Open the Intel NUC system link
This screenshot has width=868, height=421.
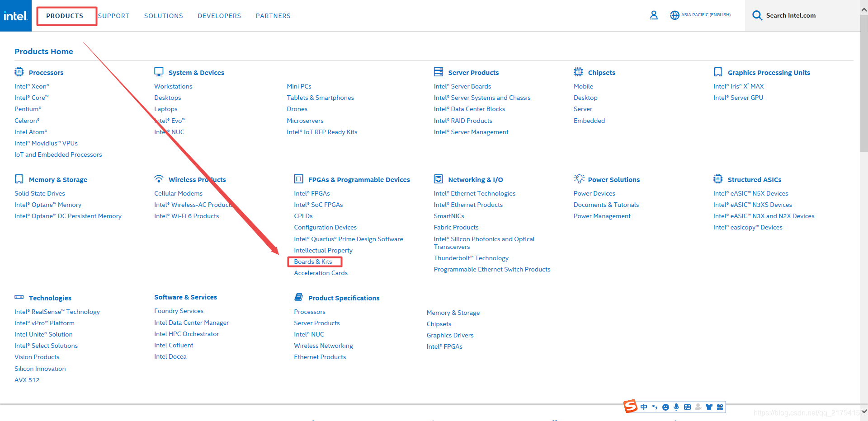169,132
